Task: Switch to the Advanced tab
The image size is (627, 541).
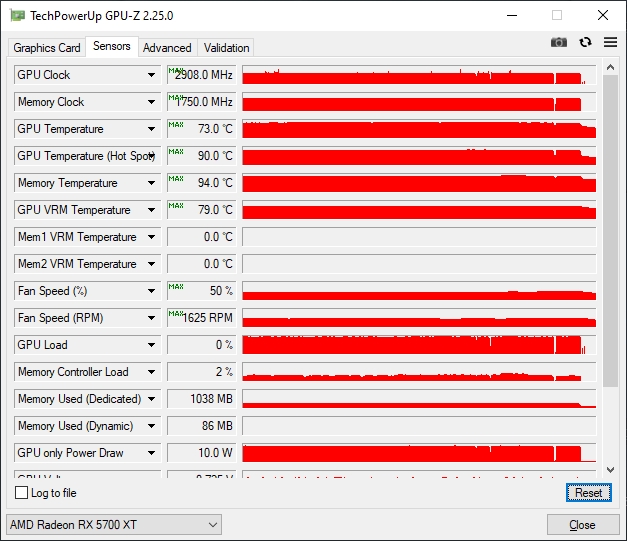Action: click(x=167, y=48)
